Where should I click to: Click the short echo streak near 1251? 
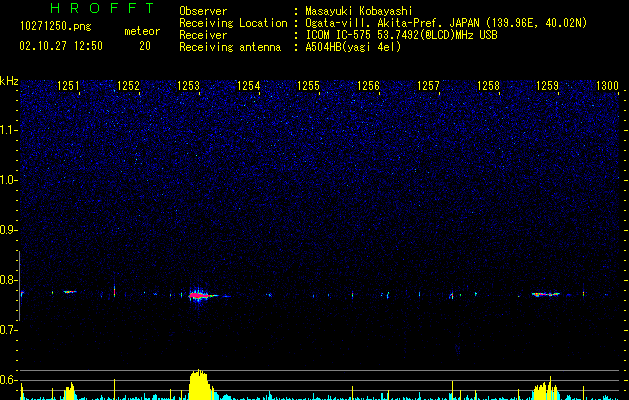(70, 292)
